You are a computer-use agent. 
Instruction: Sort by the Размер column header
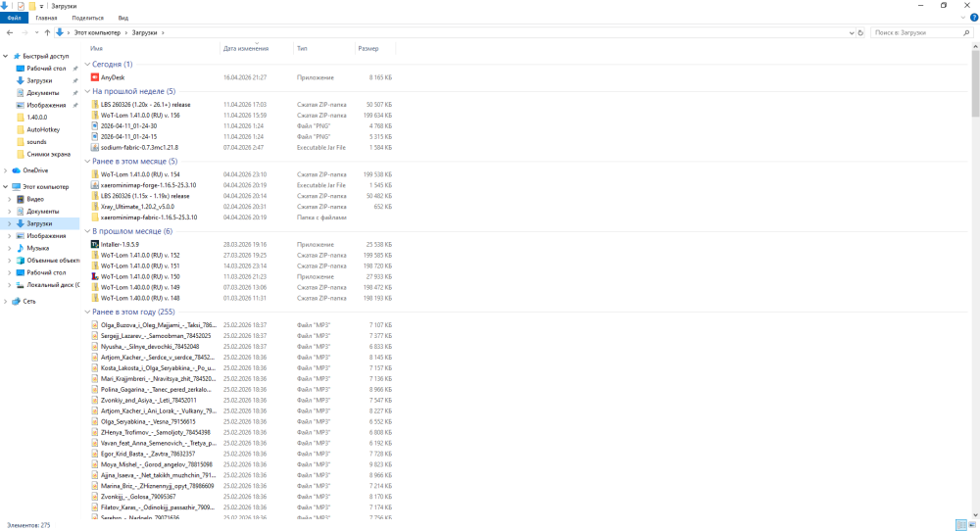pyautogui.click(x=368, y=48)
